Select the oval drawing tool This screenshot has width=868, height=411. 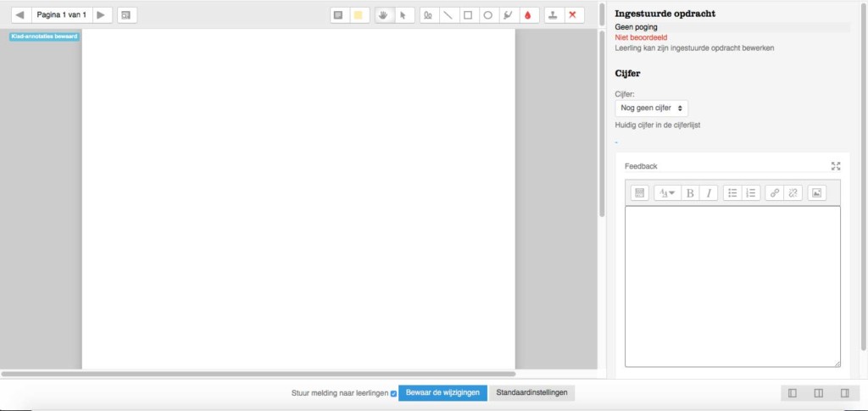tap(487, 15)
